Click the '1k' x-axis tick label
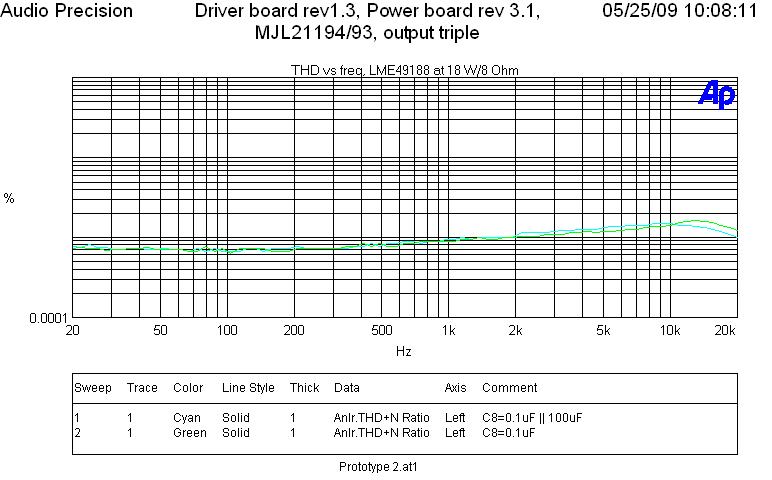Image resolution: width=772 pixels, height=480 pixels. tap(449, 330)
